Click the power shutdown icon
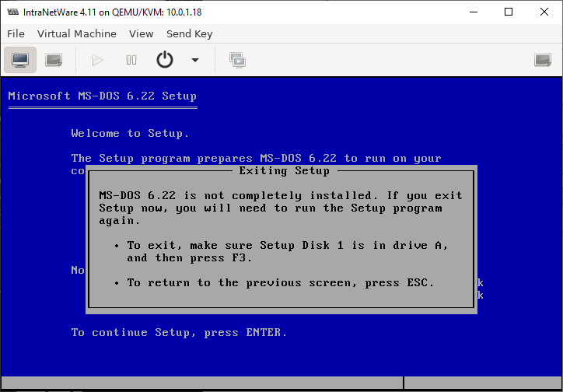Viewport: 563px width, 392px height. (x=165, y=60)
